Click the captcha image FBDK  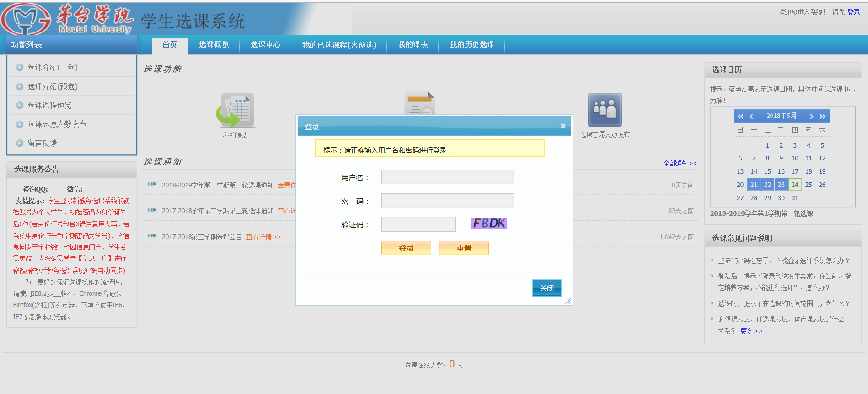[x=489, y=223]
